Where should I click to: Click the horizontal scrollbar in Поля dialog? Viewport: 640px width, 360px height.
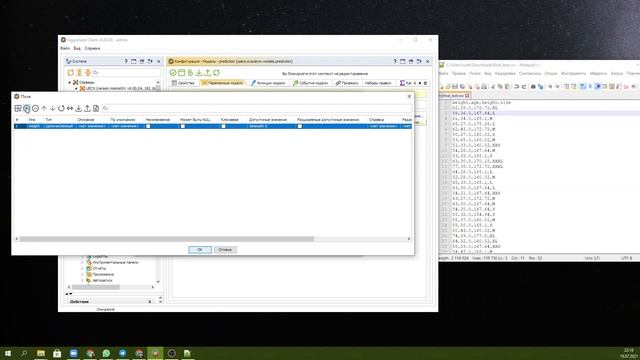(167, 239)
